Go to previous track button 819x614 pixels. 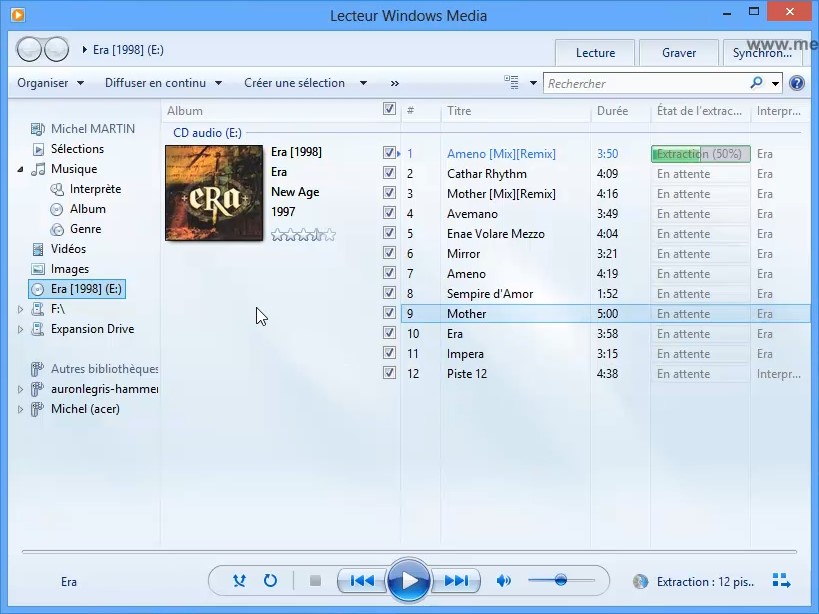click(x=362, y=581)
